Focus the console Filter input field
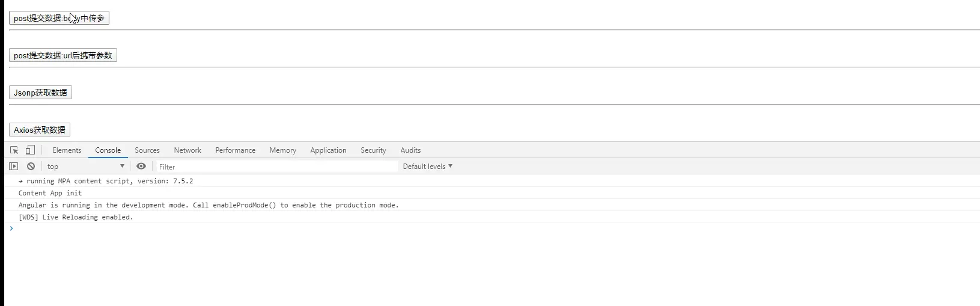Image resolution: width=980 pixels, height=306 pixels. pyautogui.click(x=276, y=167)
